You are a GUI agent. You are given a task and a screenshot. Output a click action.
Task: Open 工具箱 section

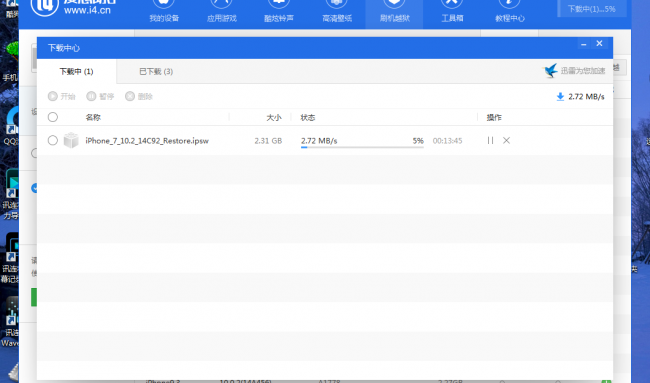pos(452,12)
